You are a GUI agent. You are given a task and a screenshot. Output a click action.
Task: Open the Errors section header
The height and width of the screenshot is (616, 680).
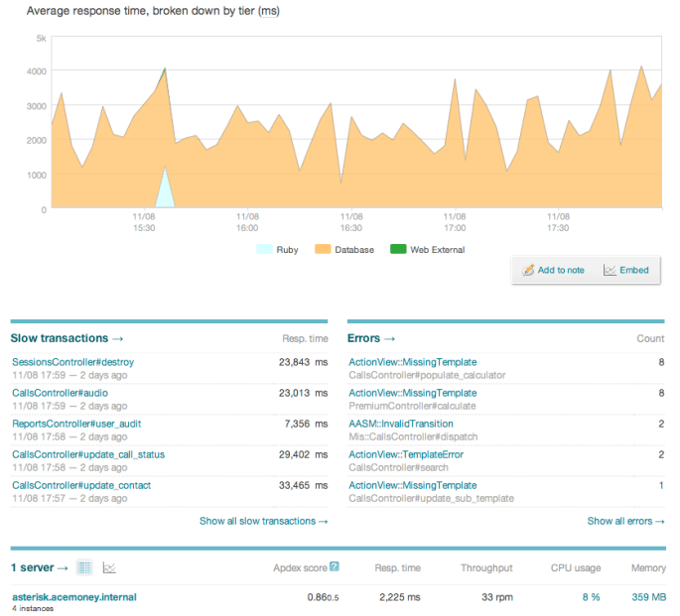[x=372, y=338]
